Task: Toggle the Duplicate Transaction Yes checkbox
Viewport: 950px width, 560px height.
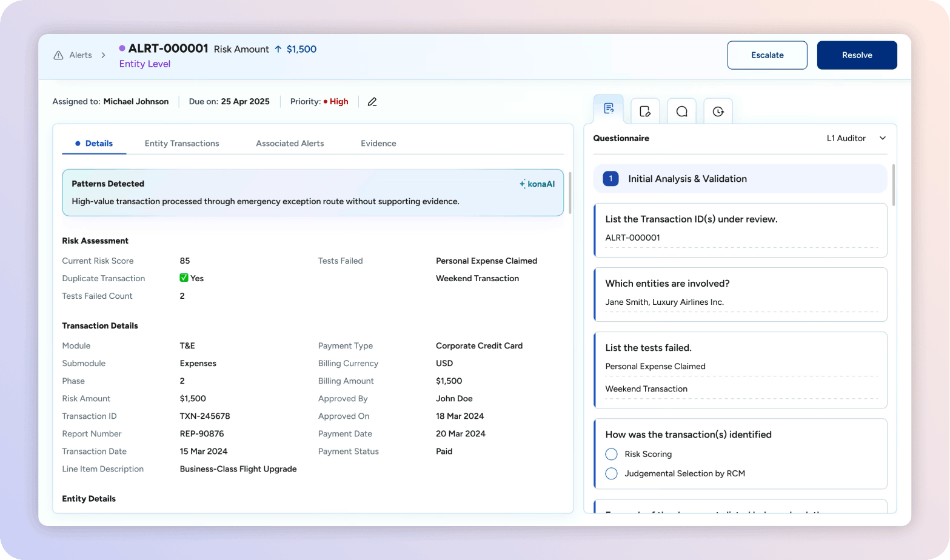Action: [x=184, y=278]
